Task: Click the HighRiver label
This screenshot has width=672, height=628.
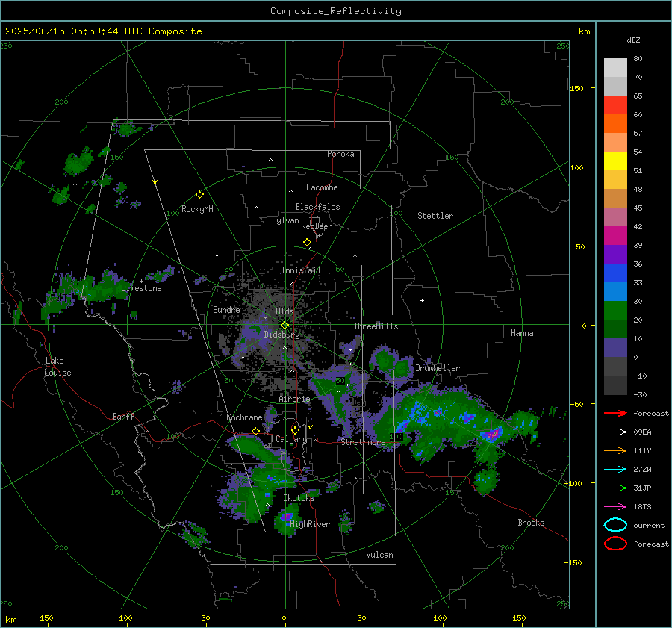Action: (x=310, y=524)
